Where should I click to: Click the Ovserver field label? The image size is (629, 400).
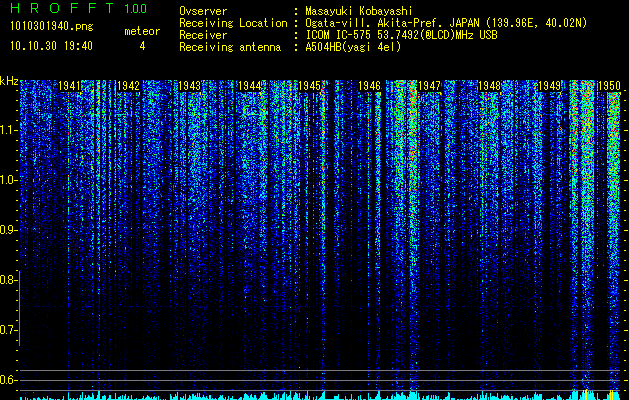[203, 11]
